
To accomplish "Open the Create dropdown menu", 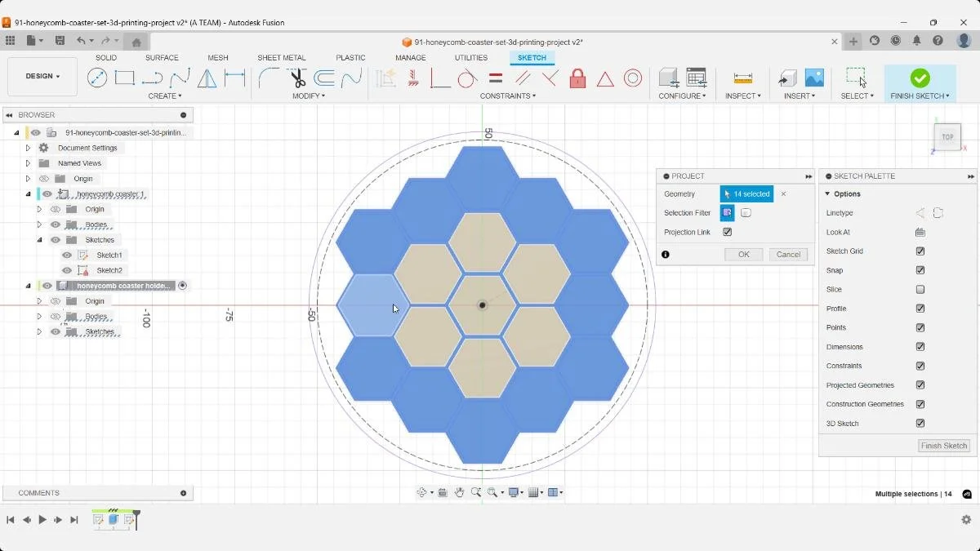I will pyautogui.click(x=165, y=96).
